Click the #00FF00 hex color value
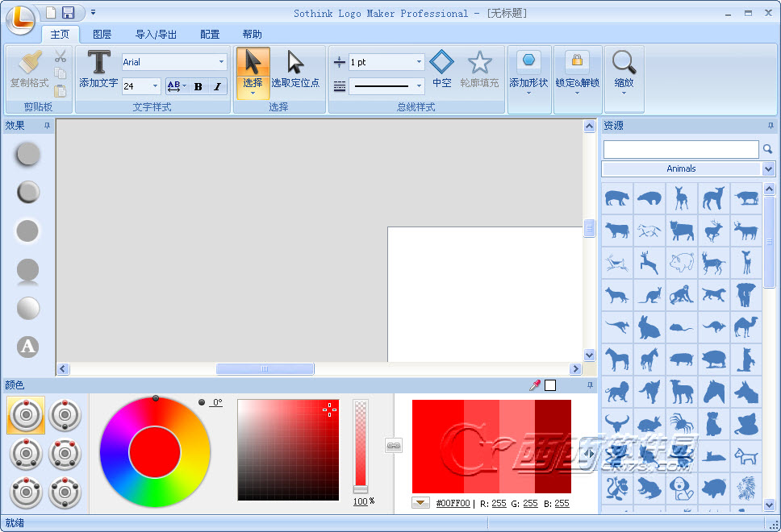This screenshot has height=532, width=781. pyautogui.click(x=453, y=503)
